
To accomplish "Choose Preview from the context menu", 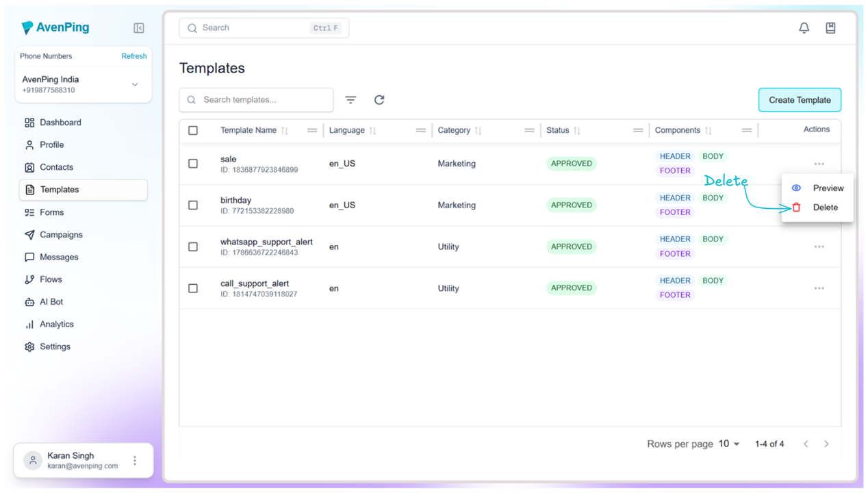I will pos(828,188).
